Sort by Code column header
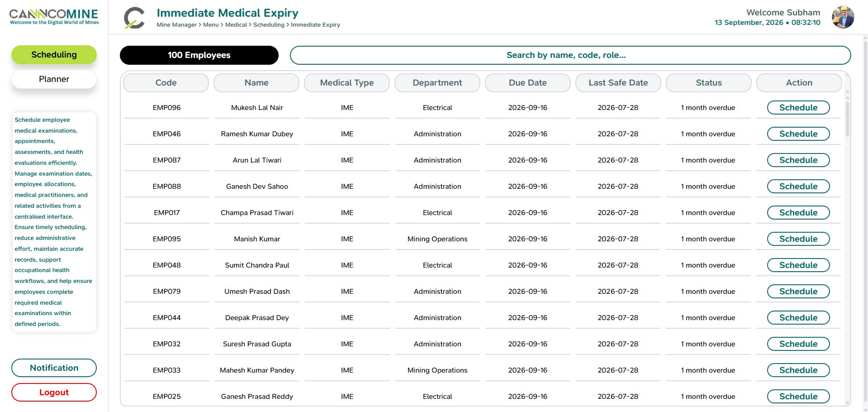 point(166,83)
